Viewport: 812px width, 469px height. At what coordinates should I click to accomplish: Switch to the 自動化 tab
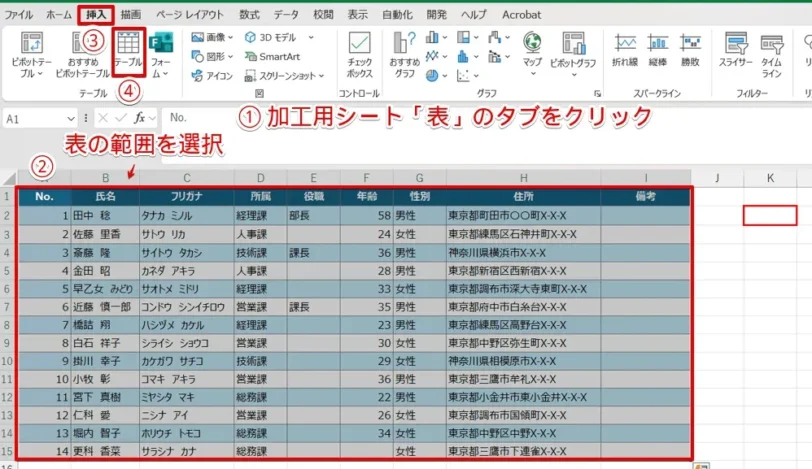397,14
